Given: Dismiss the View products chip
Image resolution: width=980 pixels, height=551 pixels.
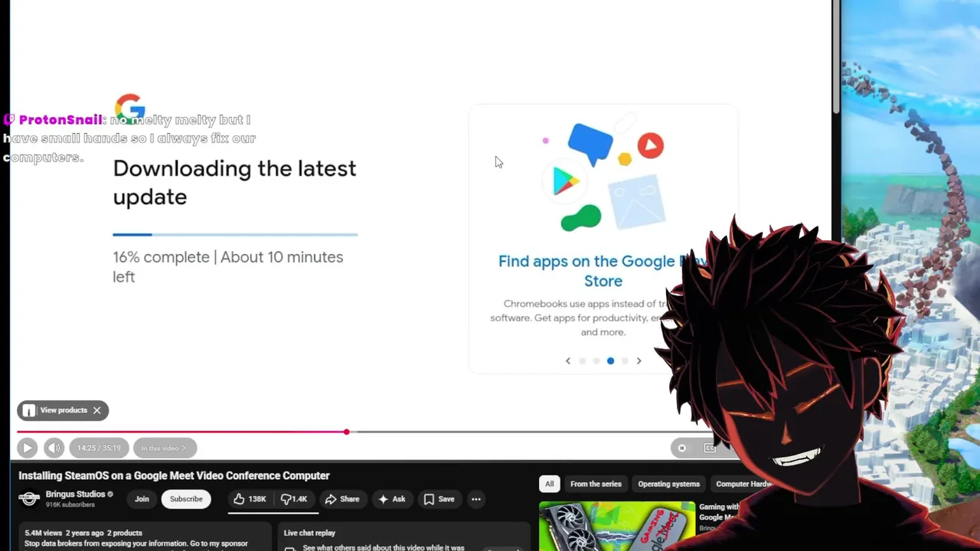Looking at the screenshot, I should coord(96,410).
